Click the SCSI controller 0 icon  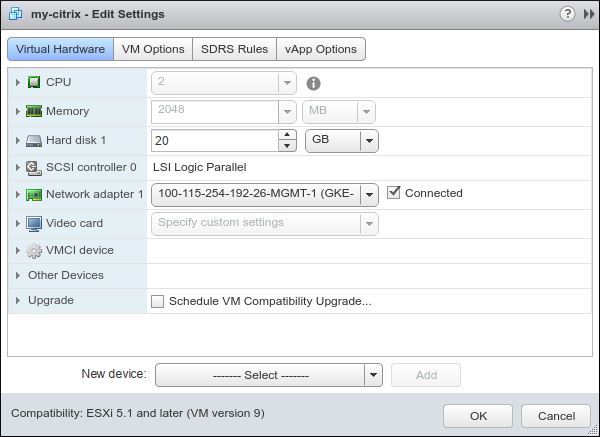(34, 168)
